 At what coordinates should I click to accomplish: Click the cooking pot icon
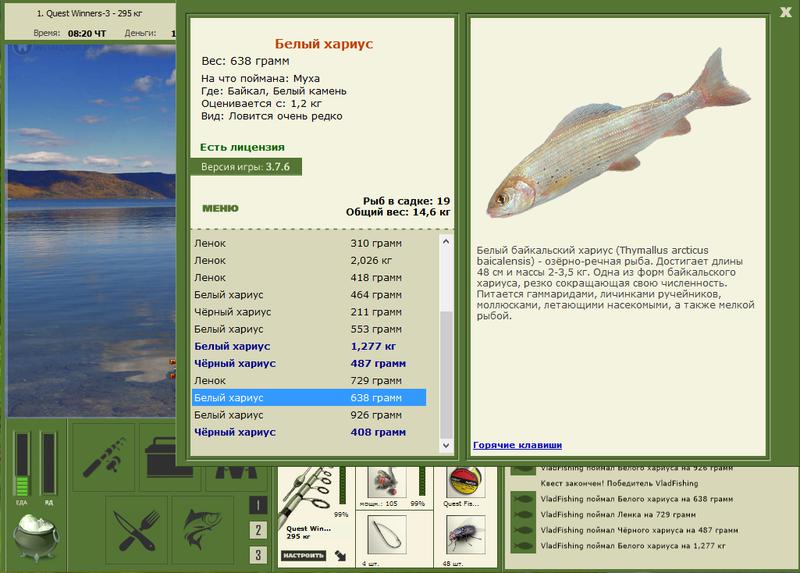[36, 537]
